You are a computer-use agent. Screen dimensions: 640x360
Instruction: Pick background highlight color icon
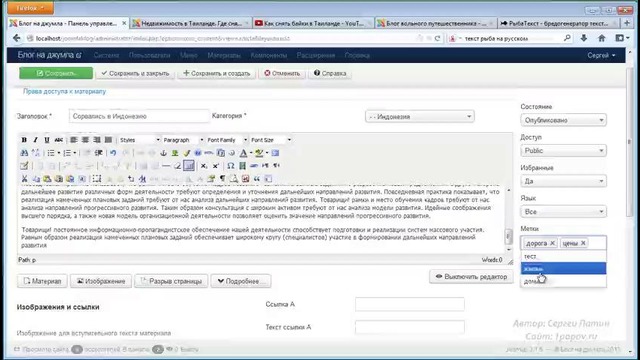pos(259,153)
